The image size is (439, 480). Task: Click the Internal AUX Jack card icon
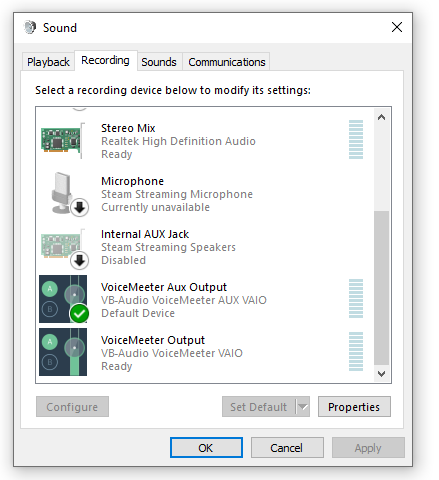[x=64, y=248]
